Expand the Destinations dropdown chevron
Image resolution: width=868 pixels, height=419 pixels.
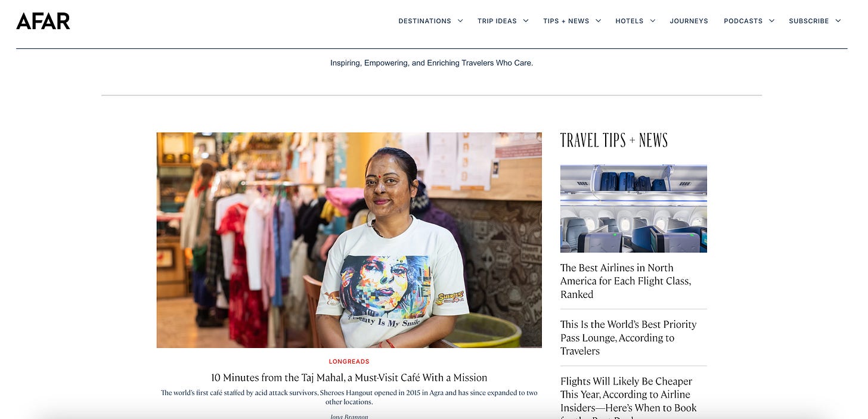click(x=460, y=21)
